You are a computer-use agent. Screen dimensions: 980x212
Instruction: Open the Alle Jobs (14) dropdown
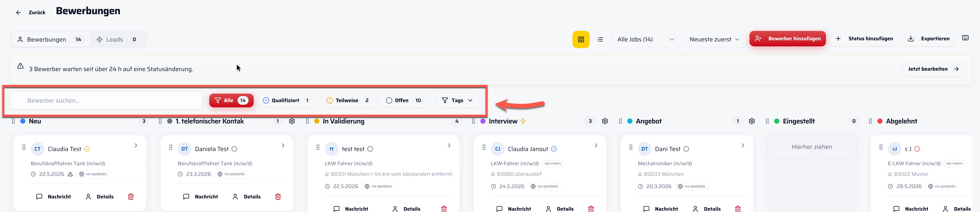coord(646,39)
